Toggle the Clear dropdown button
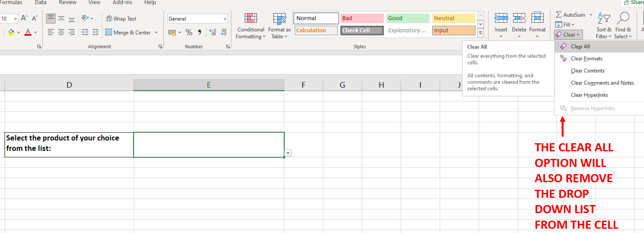This screenshot has width=644, height=233. click(568, 35)
